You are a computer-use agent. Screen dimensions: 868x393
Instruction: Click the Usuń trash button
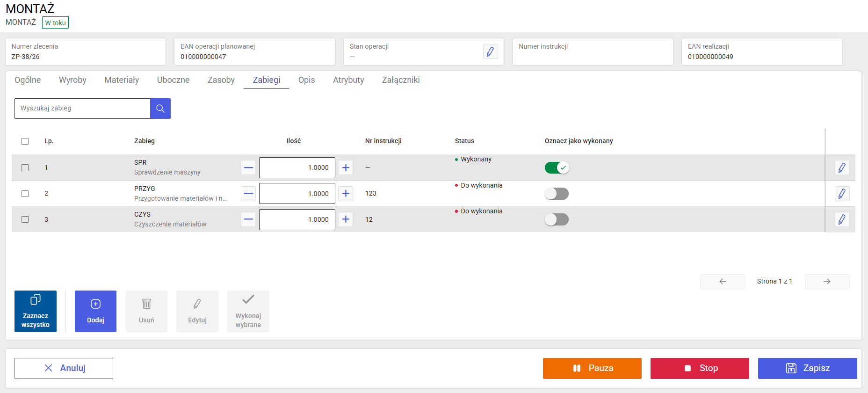[146, 312]
